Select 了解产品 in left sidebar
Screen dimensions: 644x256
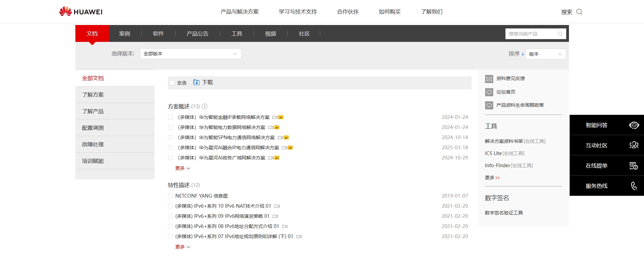click(115, 111)
